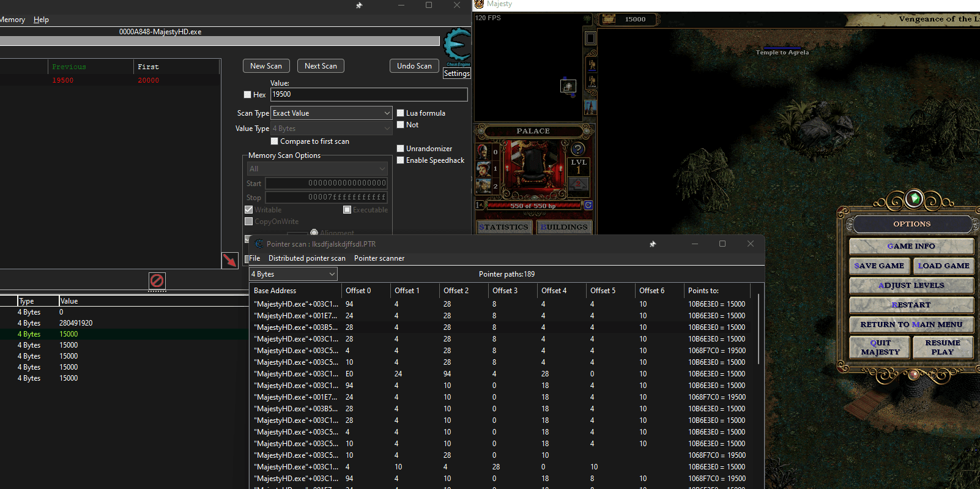This screenshot has height=489, width=980.
Task: Click the Cheat Engine logo icon
Action: (x=457, y=45)
